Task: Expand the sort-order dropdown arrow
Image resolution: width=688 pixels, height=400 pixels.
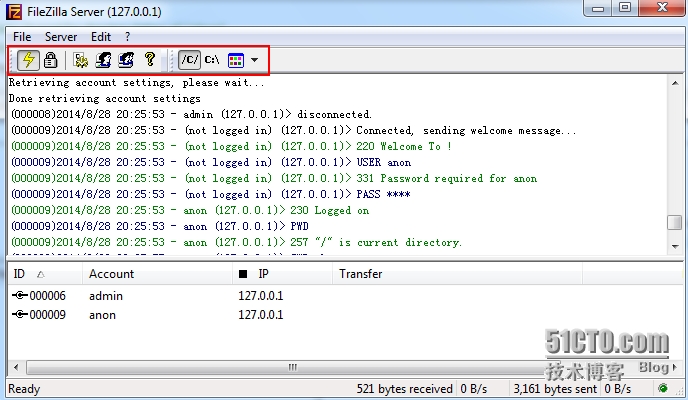Action: pos(254,60)
